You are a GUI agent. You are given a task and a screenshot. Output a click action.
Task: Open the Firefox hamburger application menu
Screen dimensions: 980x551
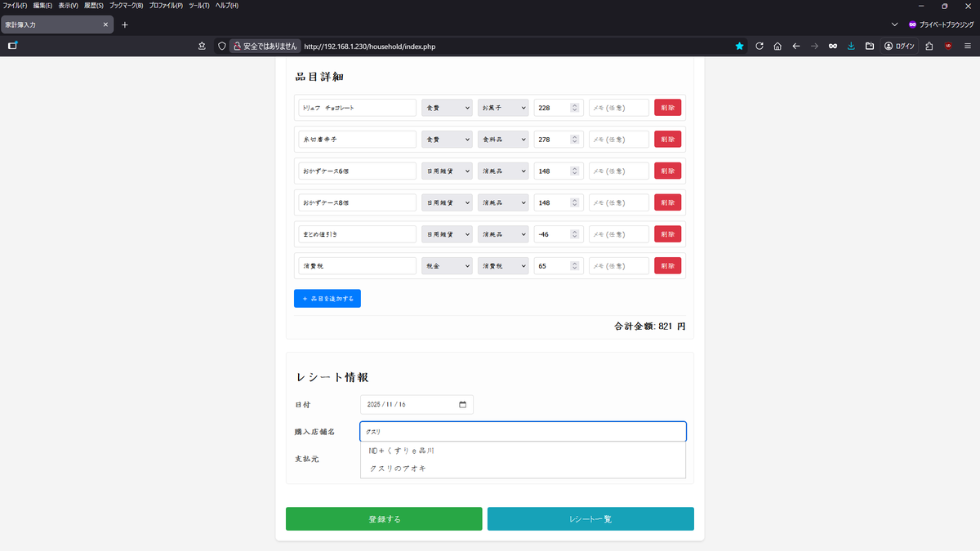pos(967,47)
